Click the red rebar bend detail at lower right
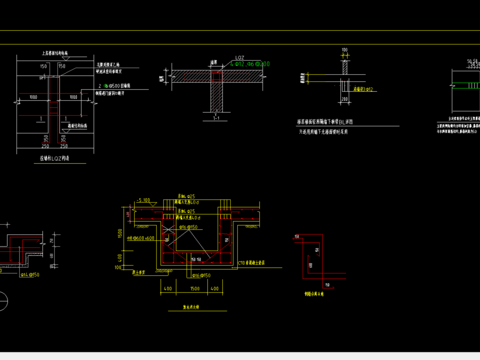The image size is (480, 360). point(320,261)
